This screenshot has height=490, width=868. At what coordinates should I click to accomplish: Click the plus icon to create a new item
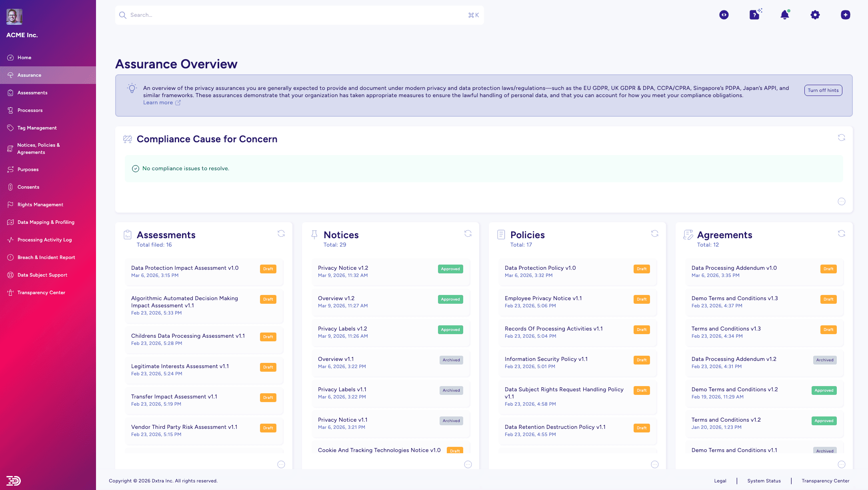tap(845, 15)
